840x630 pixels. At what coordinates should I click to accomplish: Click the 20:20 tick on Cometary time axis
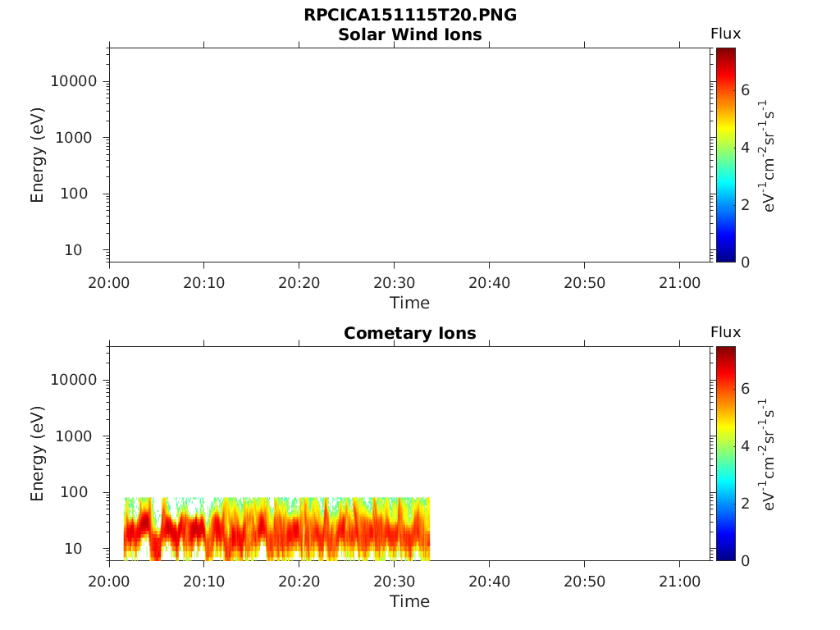299,582
